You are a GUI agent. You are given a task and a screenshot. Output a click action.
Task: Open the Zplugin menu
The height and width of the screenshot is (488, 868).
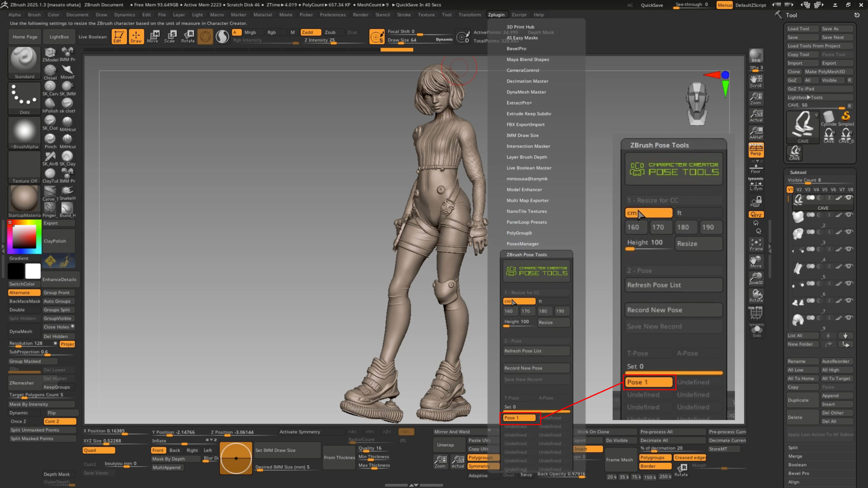click(496, 15)
